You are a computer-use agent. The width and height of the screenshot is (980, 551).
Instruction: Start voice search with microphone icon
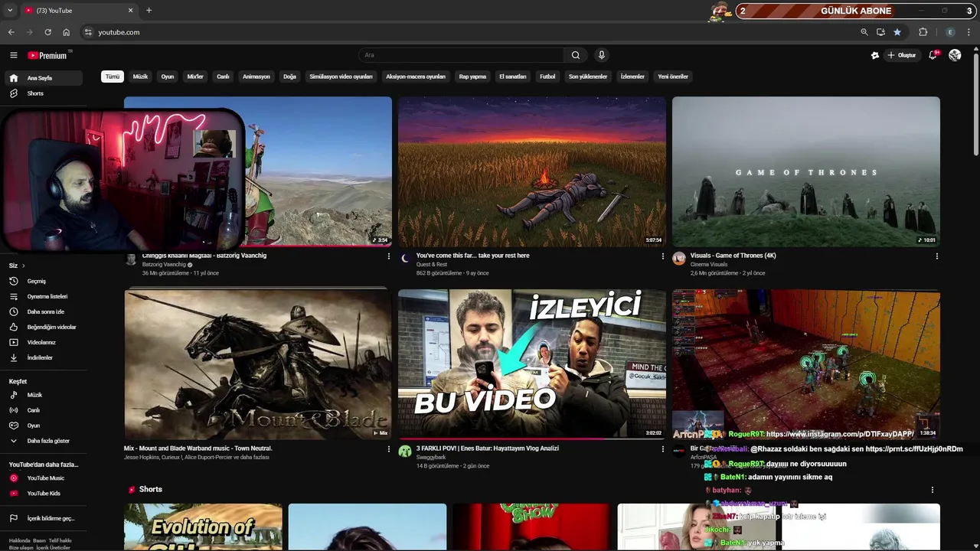click(602, 55)
